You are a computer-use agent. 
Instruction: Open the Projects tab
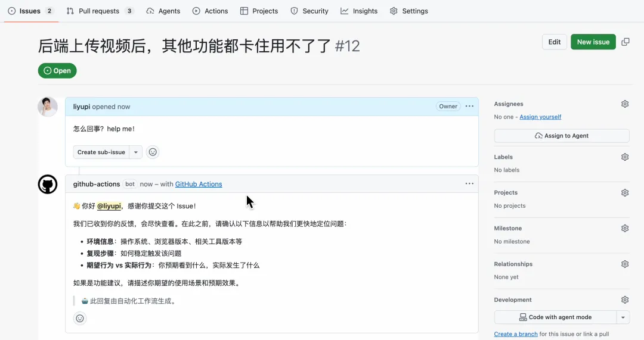click(259, 11)
